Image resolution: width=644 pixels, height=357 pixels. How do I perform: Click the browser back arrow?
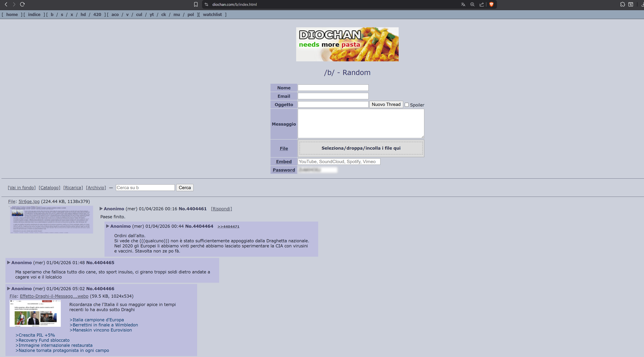click(x=6, y=4)
